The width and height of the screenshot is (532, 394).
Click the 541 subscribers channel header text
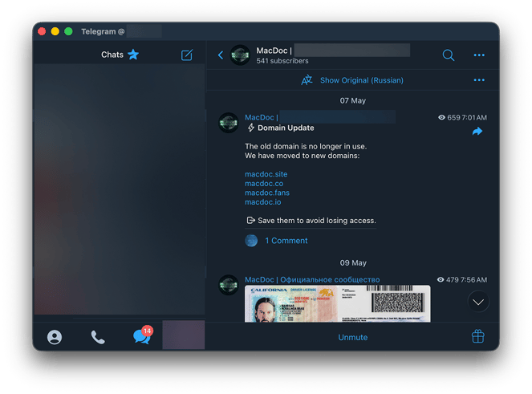tap(282, 61)
